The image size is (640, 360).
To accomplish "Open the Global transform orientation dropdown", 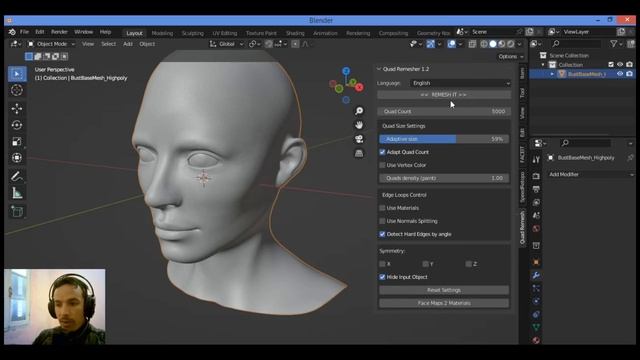I will pyautogui.click(x=227, y=44).
